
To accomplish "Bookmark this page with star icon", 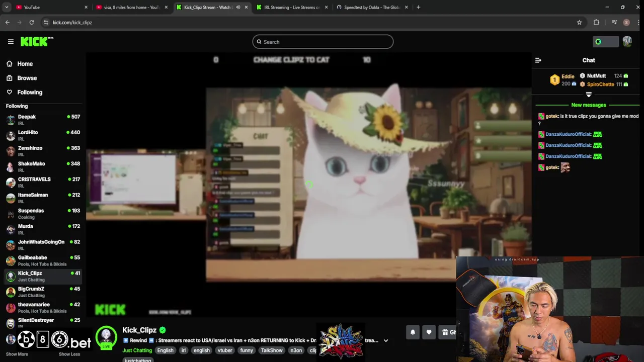I will click(579, 22).
